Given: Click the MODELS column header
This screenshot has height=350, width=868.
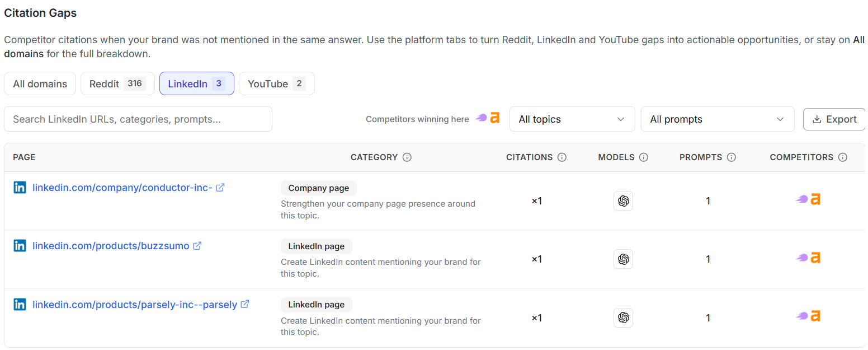Looking at the screenshot, I should 616,157.
